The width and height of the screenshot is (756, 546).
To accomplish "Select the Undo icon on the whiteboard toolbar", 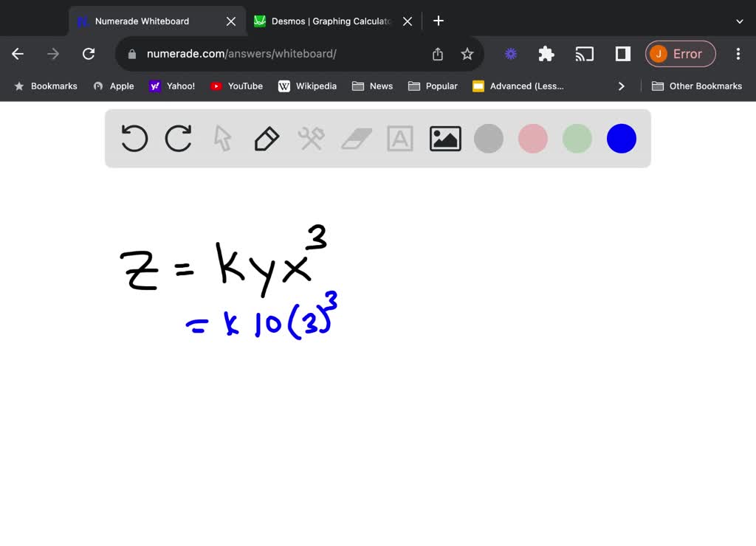I will [134, 138].
